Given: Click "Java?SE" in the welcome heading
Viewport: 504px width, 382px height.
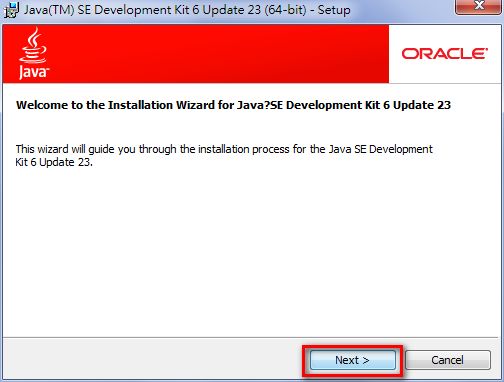Looking at the screenshot, I should pos(260,105).
